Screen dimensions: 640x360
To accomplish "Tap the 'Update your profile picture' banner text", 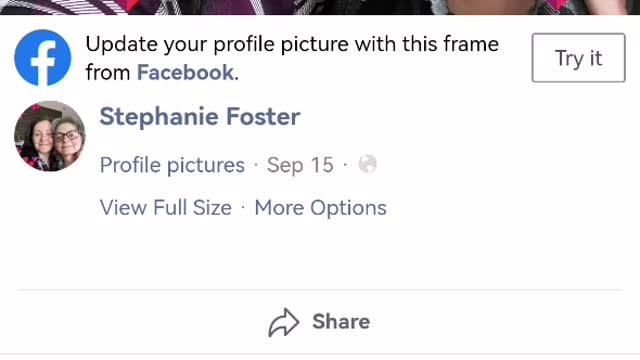I will pyautogui.click(x=292, y=58).
